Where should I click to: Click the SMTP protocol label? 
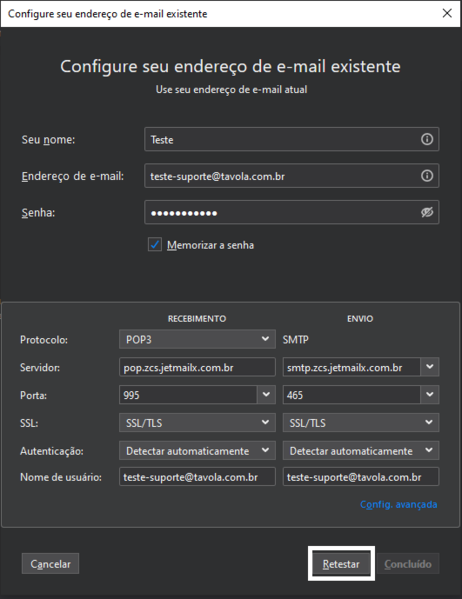click(x=295, y=339)
